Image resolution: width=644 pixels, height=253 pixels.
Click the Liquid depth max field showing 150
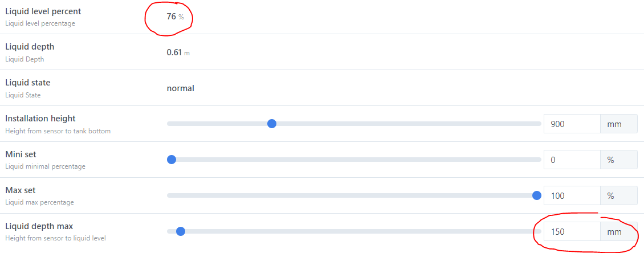coord(572,231)
